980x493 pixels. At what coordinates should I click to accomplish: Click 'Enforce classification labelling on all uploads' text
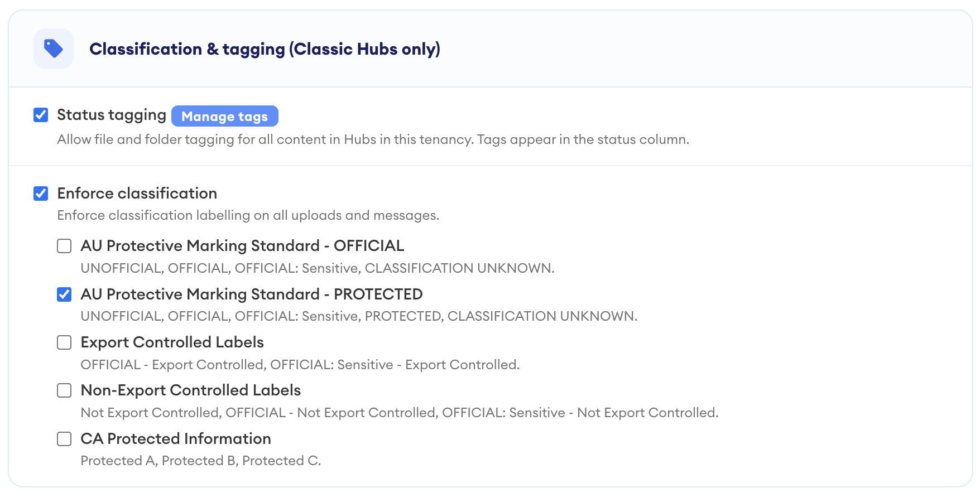[248, 215]
